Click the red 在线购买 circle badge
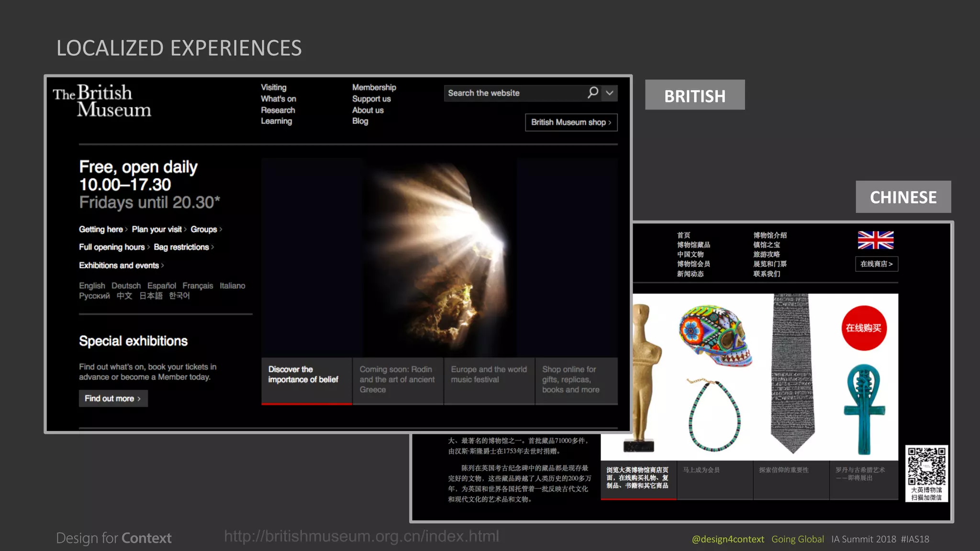This screenshot has height=551, width=980. [x=864, y=328]
